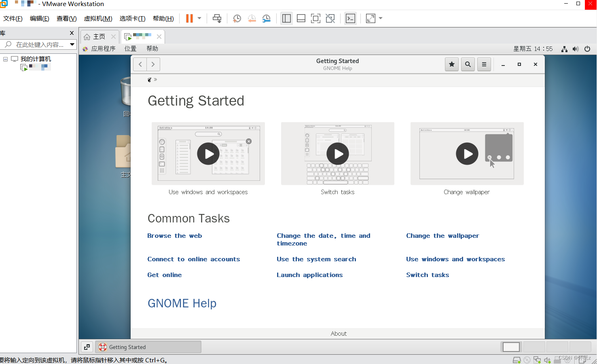
Task: Open the Browse the web link
Action: (175, 236)
